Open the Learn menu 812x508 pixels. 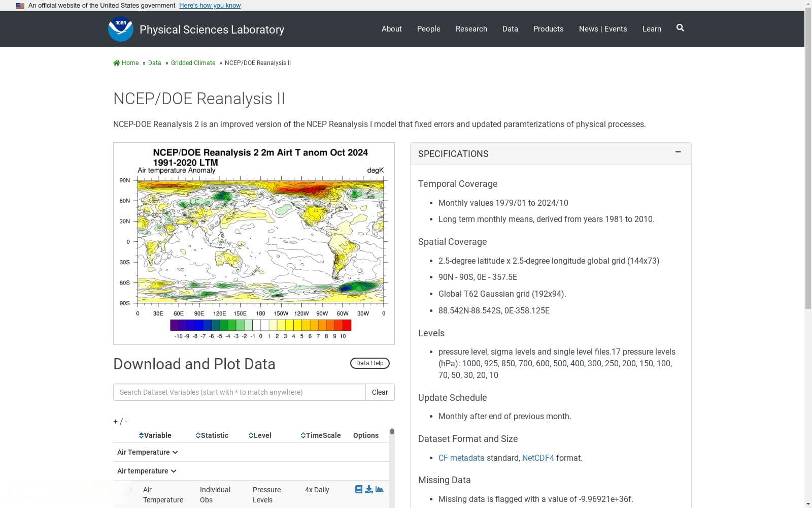tap(652, 29)
